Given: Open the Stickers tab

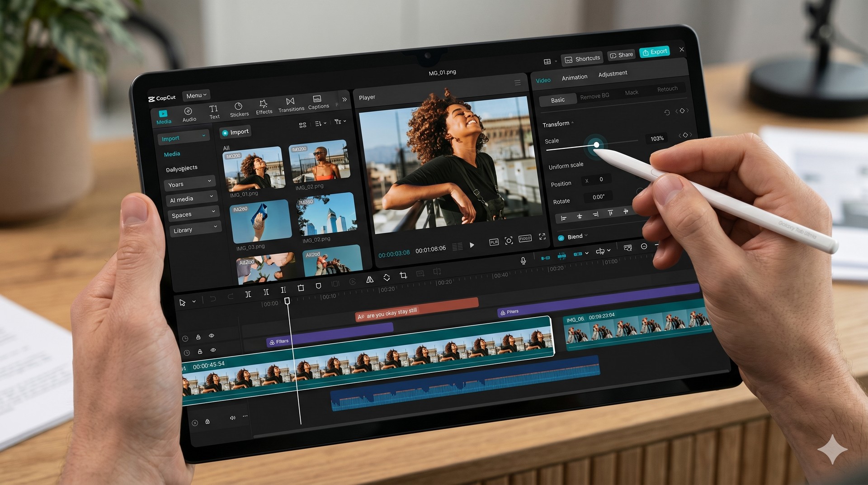Looking at the screenshot, I should click(x=239, y=110).
